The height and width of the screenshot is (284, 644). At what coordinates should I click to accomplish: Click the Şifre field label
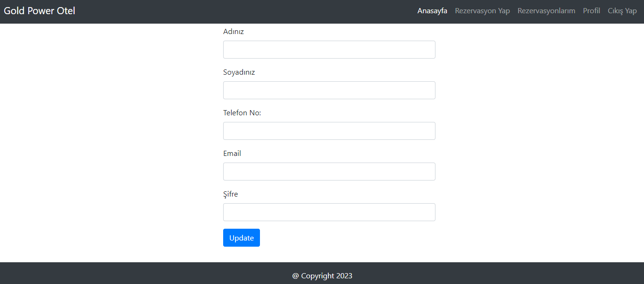pyautogui.click(x=230, y=194)
